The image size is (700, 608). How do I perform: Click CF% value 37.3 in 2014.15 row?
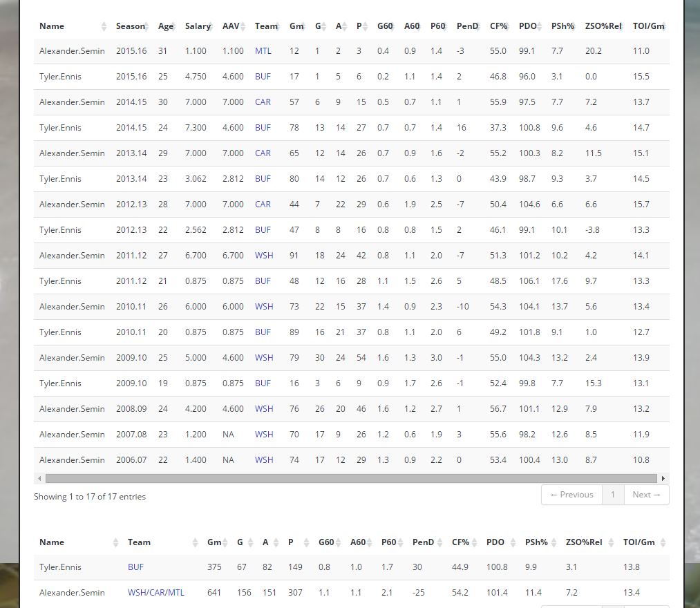pos(498,128)
